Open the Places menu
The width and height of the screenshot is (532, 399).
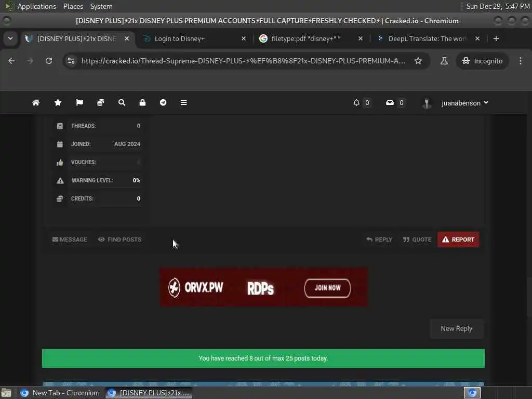pyautogui.click(x=73, y=6)
